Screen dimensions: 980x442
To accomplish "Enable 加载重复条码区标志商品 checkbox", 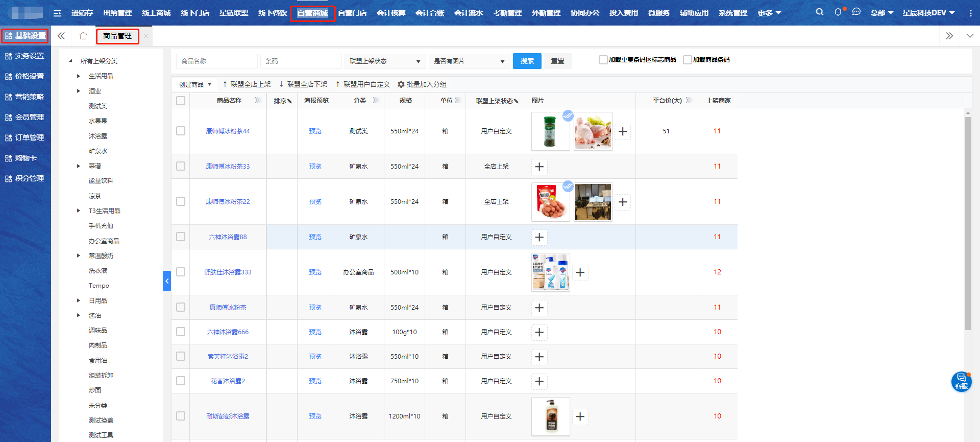I will click(x=603, y=60).
